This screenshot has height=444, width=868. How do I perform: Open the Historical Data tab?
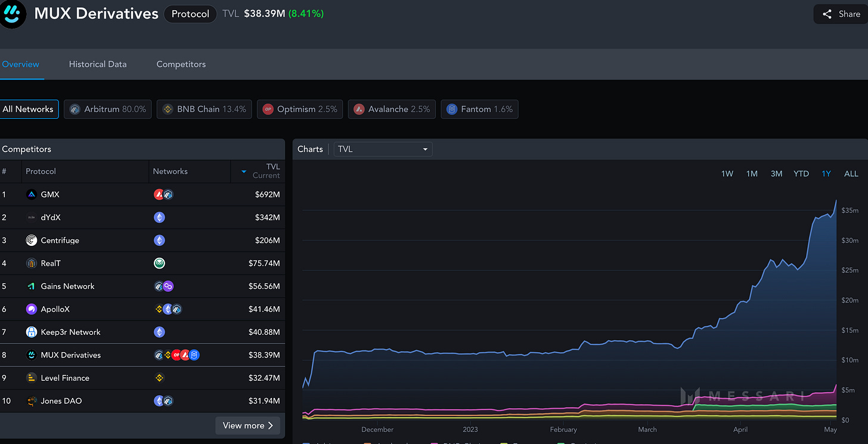tap(98, 64)
